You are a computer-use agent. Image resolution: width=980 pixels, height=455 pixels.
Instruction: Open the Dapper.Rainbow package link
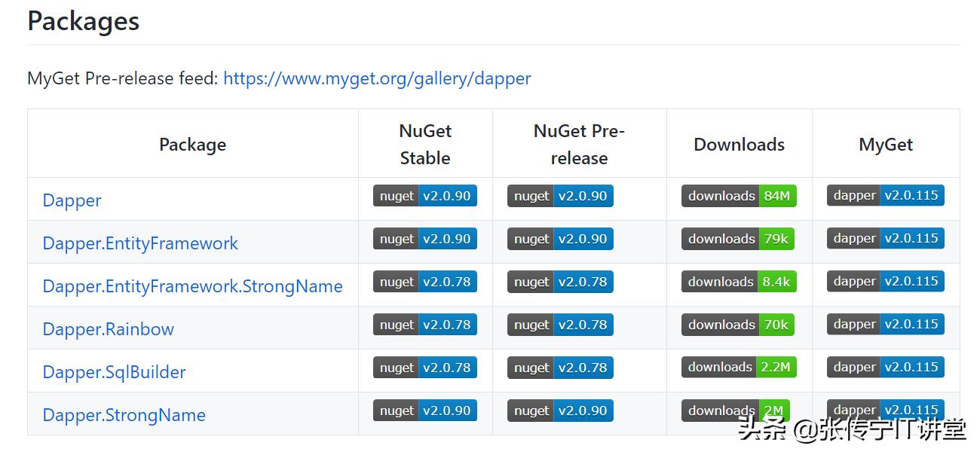[x=107, y=329]
